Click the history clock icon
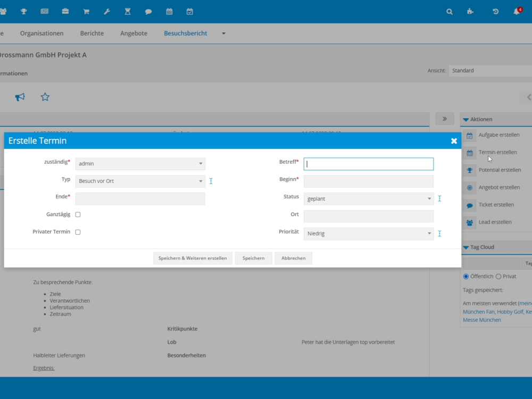The image size is (532, 399). pyautogui.click(x=495, y=11)
